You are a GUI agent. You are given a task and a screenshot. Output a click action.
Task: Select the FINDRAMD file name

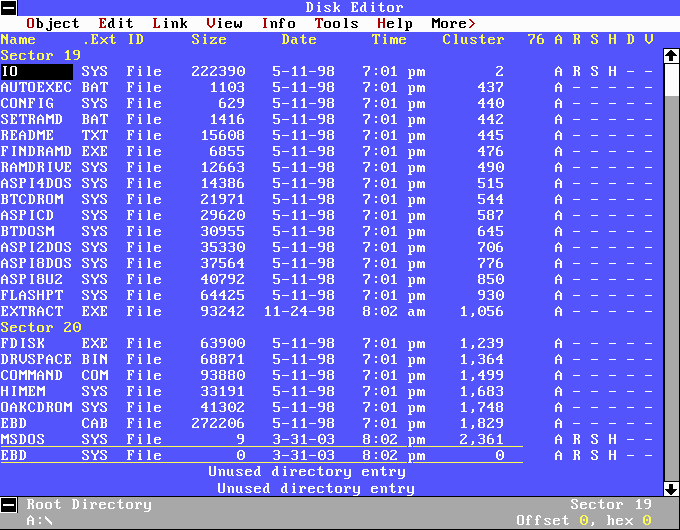pyautogui.click(x=36, y=151)
